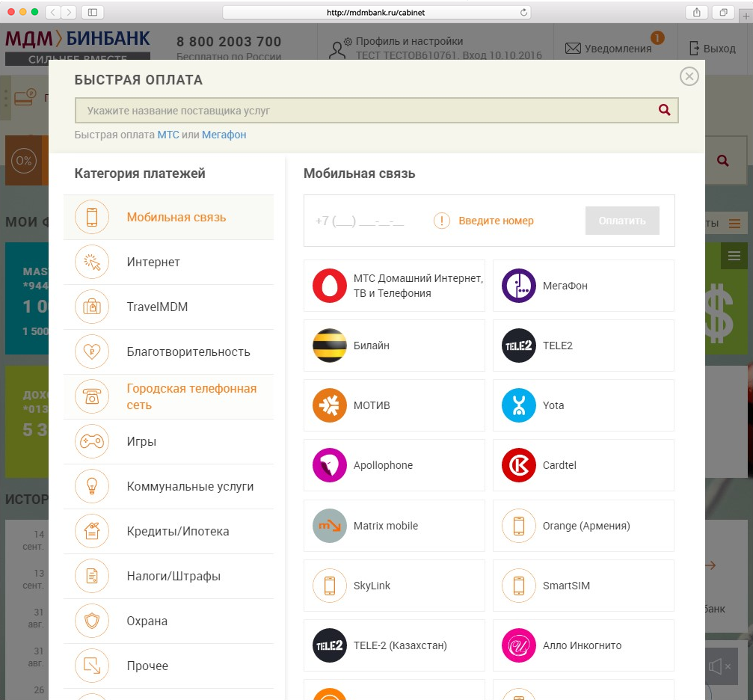Select the Игры category label
This screenshot has height=700, width=753.
pos(141,441)
